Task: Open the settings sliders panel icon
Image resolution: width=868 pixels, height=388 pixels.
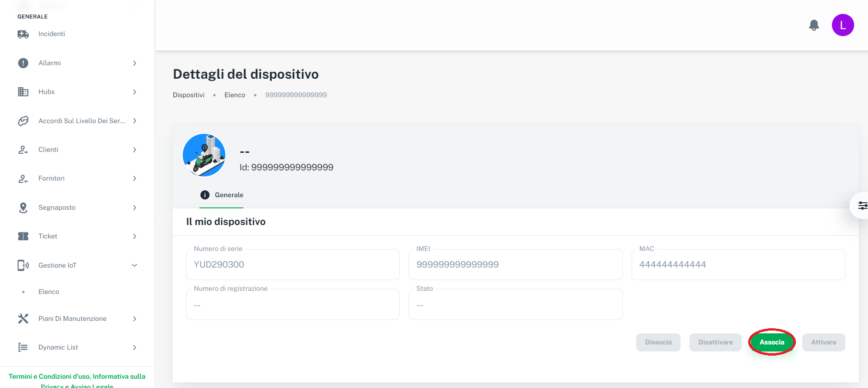Action: coord(862,206)
